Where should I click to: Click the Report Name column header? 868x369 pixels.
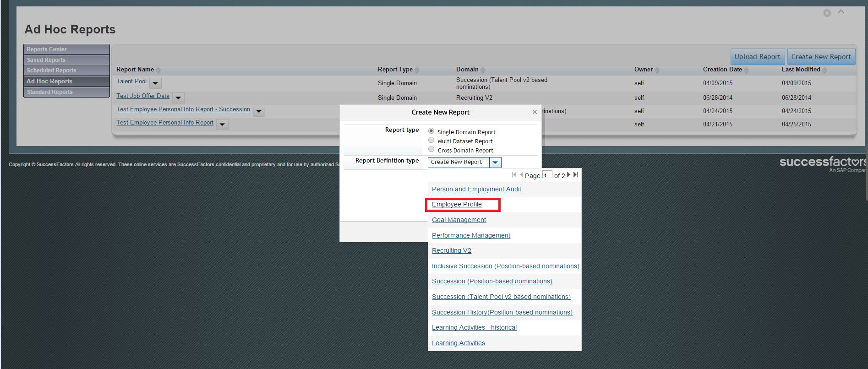[135, 70]
